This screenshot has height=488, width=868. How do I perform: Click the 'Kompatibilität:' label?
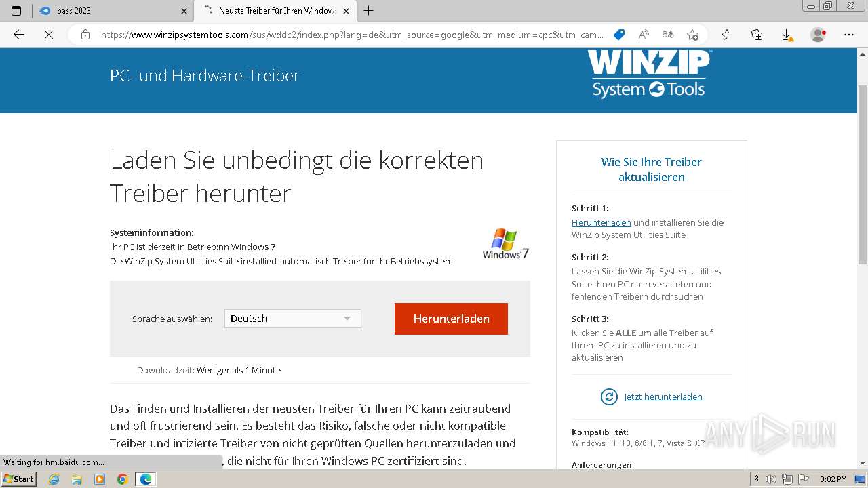pyautogui.click(x=599, y=432)
